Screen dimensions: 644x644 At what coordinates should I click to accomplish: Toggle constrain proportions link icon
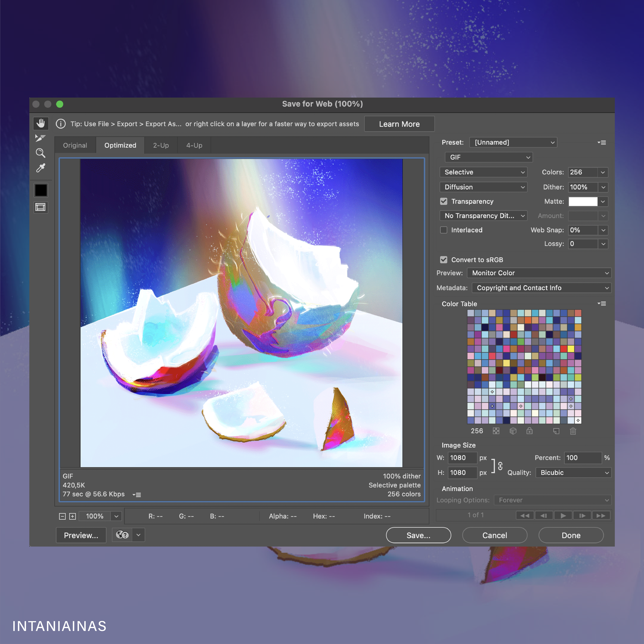click(500, 466)
